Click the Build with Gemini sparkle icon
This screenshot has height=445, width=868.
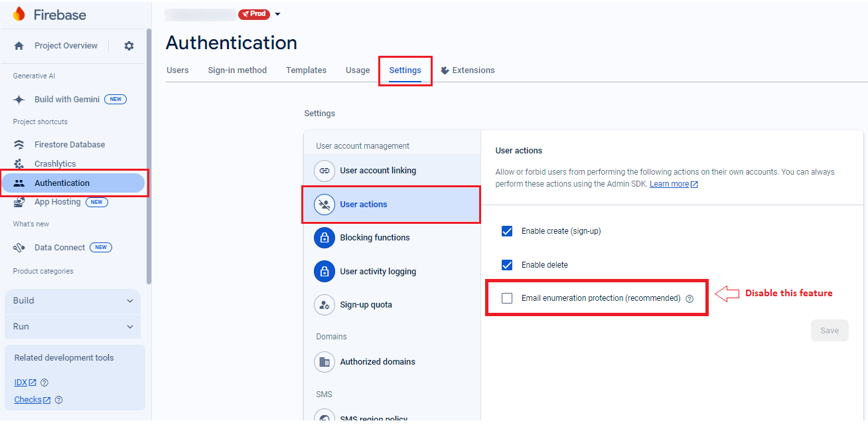(19, 100)
